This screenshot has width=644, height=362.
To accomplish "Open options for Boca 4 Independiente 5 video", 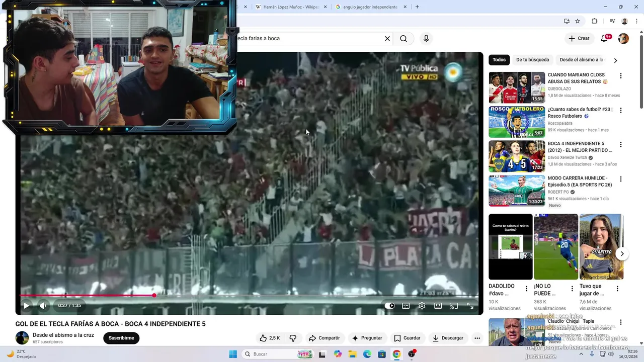I will click(x=620, y=144).
